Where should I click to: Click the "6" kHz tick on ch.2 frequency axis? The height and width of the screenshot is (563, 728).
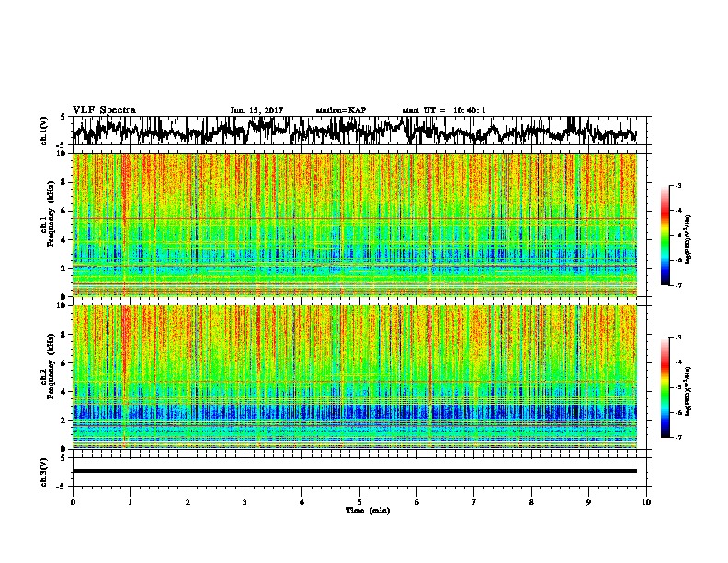64,363
